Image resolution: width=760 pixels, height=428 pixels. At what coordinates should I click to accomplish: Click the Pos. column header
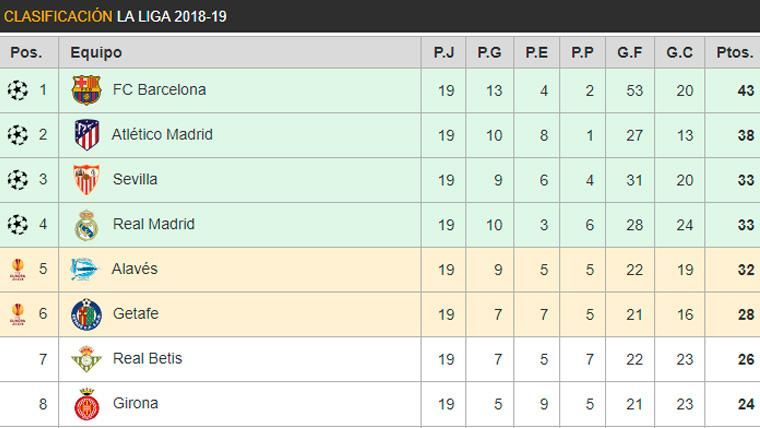26,52
